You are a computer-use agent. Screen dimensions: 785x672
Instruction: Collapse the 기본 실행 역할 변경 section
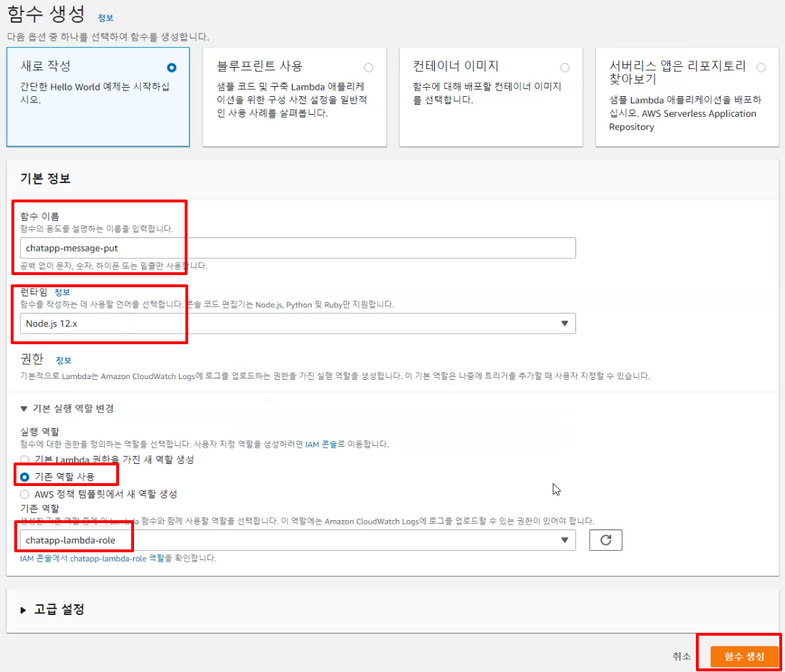67,408
